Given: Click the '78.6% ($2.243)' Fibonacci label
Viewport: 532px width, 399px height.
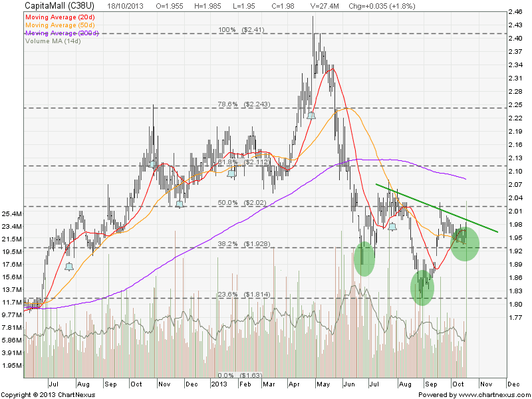Looking at the screenshot, I should 244,104.
